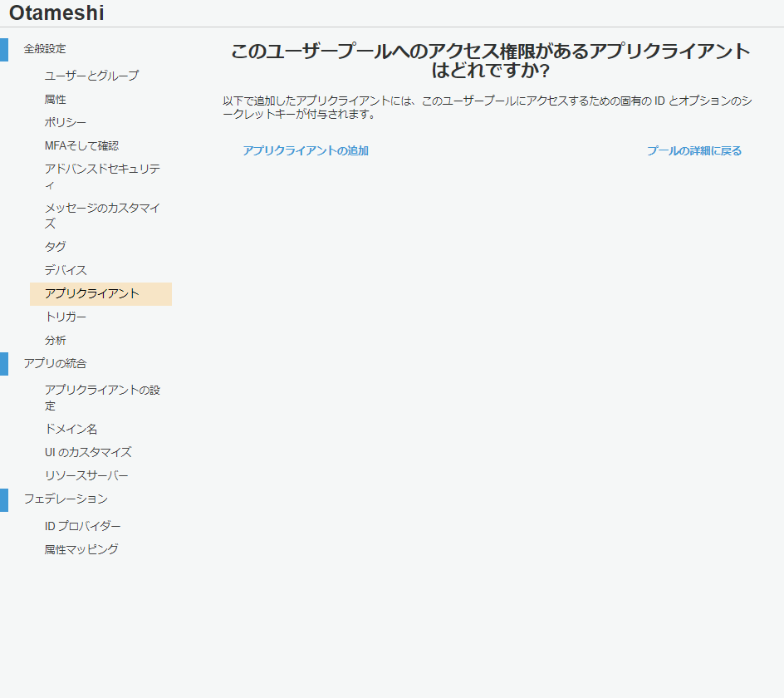Select 分析 in sidebar
Screen dimensions: 784x698
(x=55, y=340)
